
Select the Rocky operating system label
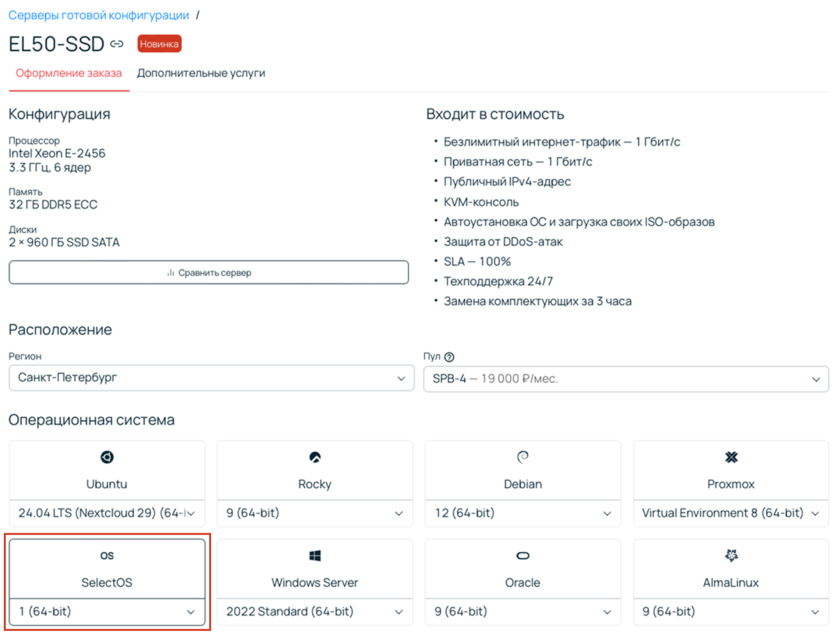tap(315, 484)
